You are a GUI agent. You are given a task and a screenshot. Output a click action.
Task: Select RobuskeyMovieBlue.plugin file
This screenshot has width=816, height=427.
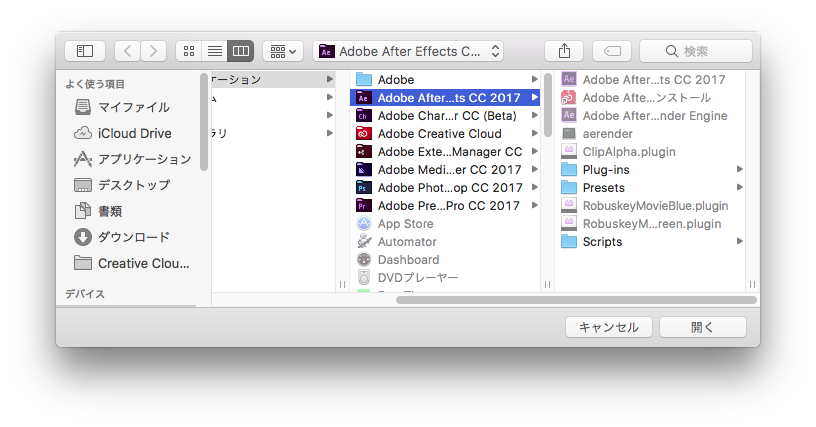pyautogui.click(x=651, y=205)
